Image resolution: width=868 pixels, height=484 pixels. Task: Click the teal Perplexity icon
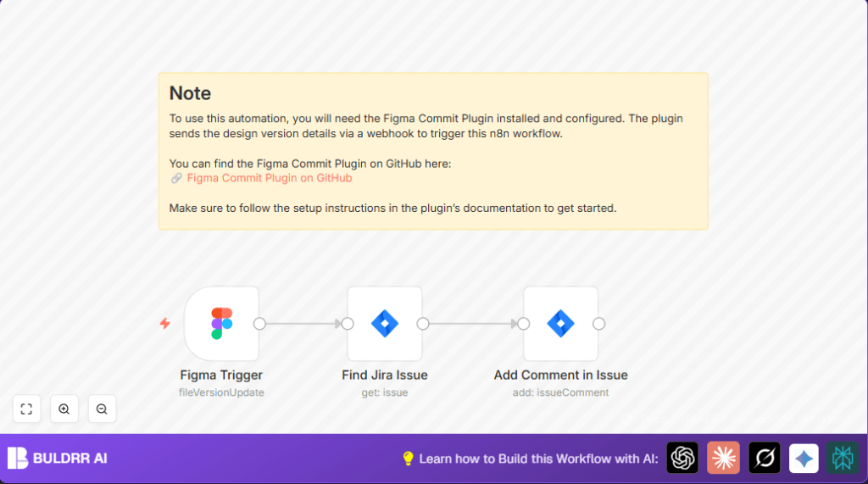(843, 458)
